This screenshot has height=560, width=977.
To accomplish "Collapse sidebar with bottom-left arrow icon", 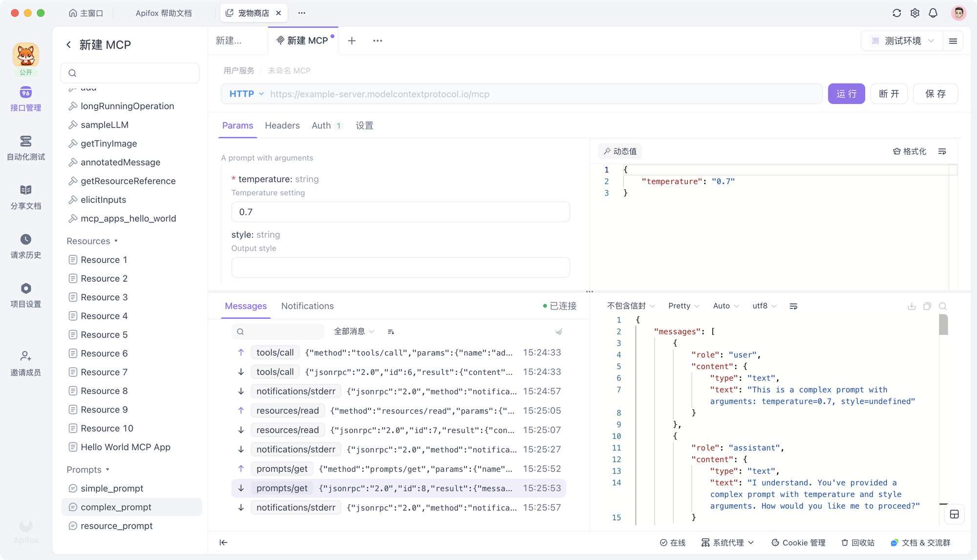I will tap(223, 542).
